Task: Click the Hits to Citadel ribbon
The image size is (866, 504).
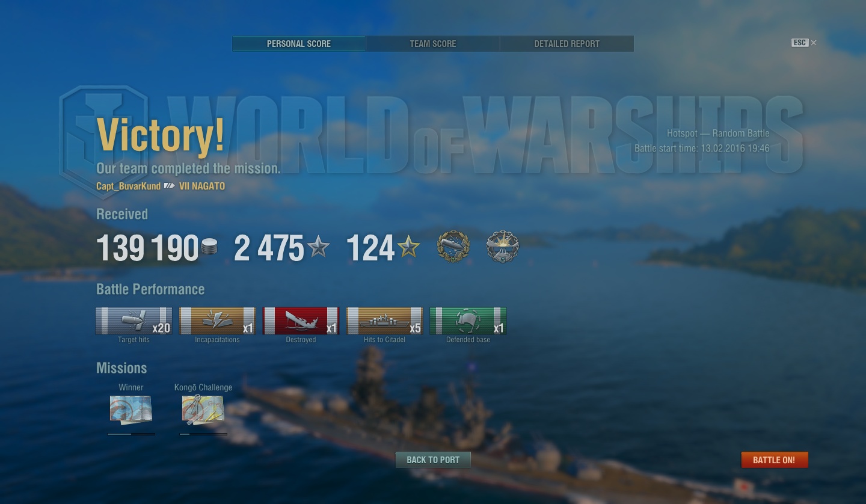Action: 384,321
